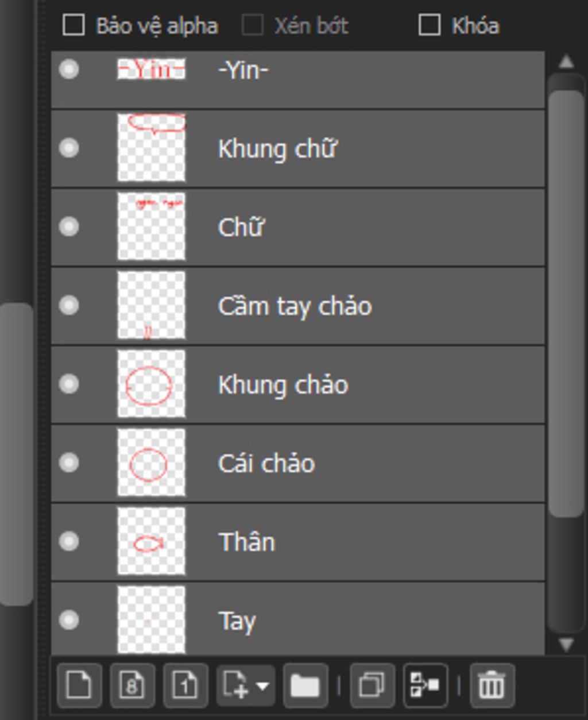Hide the -Yin- layer
Viewport: 588px width, 720px height.
(69, 69)
